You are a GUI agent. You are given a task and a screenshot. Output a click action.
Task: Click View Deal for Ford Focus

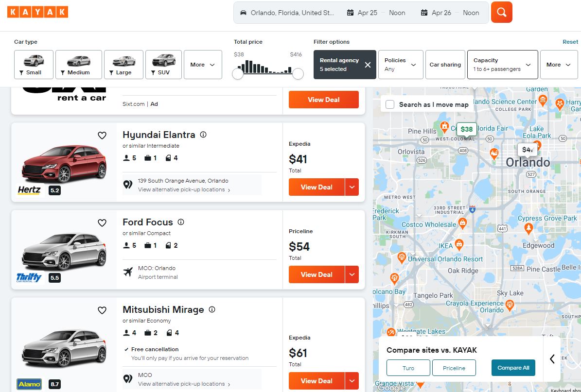coord(317,274)
